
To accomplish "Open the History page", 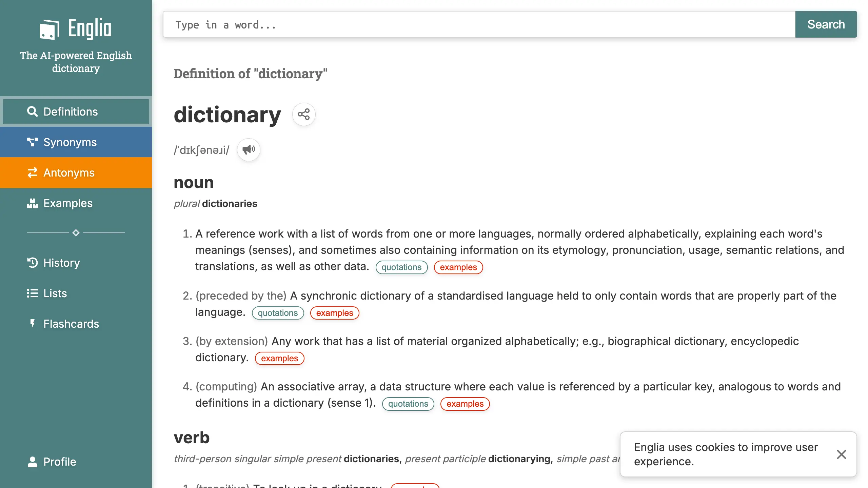I will click(x=61, y=263).
